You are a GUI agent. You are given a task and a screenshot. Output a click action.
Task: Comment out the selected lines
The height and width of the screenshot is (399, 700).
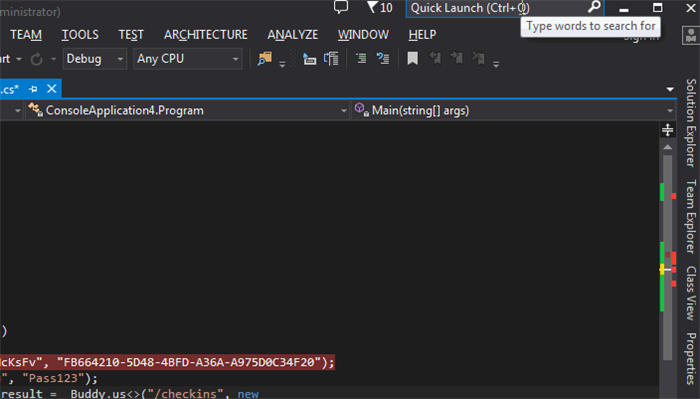361,58
